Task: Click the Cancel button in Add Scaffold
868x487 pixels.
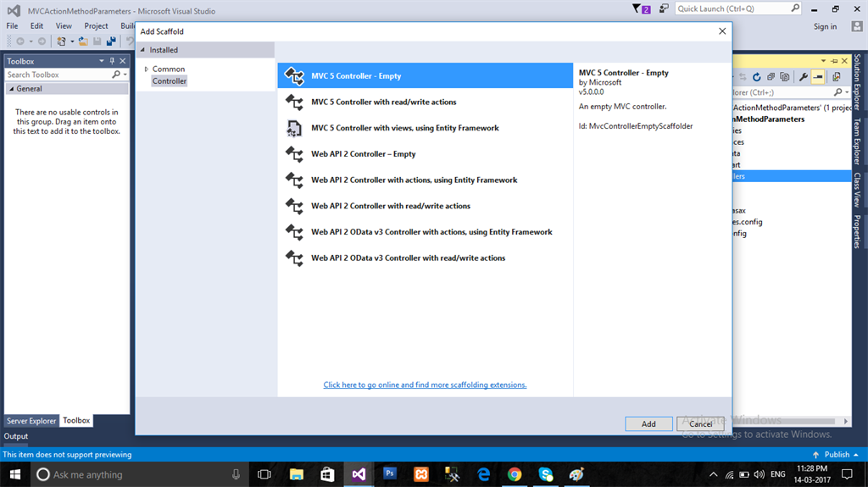Action: (x=700, y=424)
